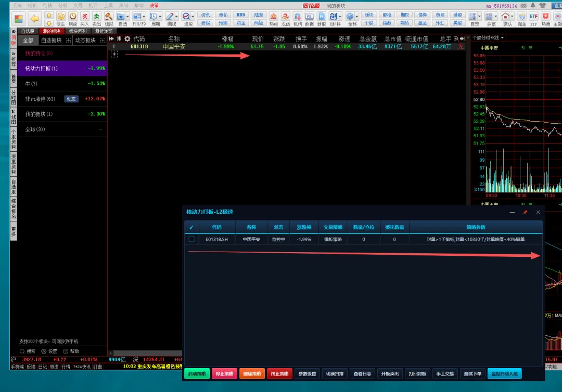Add a row with the plus box under 601318

114,54
